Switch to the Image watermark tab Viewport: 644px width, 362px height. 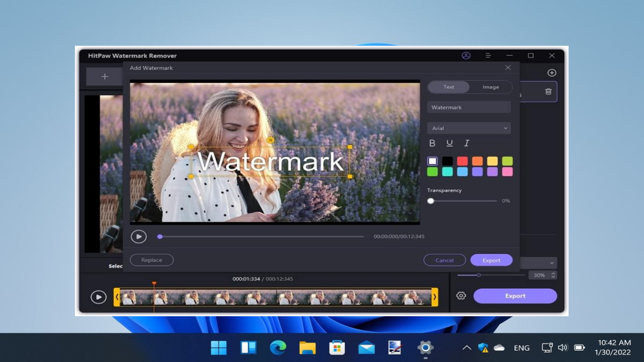491,87
